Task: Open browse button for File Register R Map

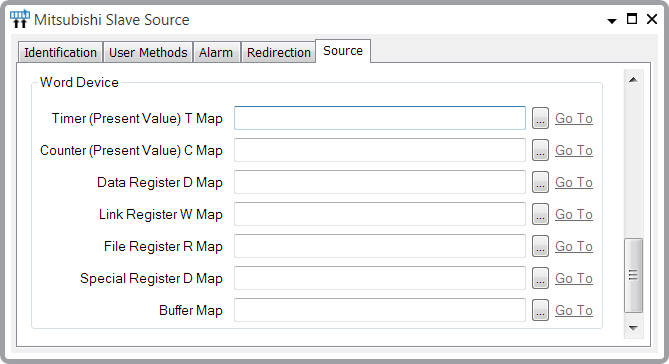Action: (x=540, y=246)
